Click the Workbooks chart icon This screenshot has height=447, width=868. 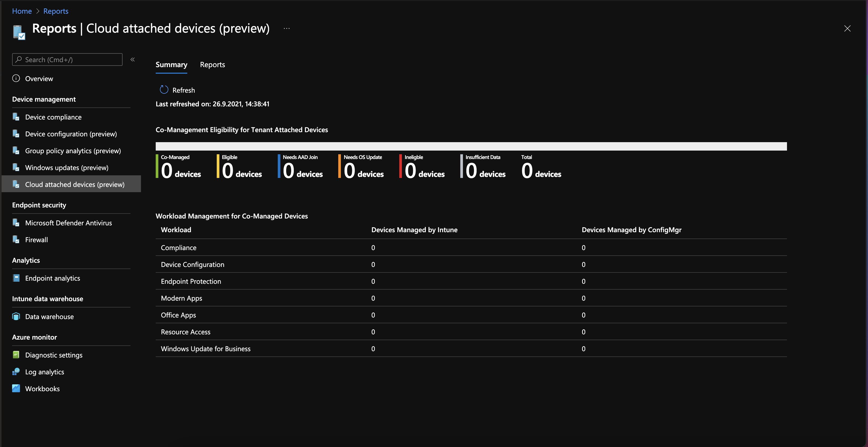pyautogui.click(x=16, y=389)
